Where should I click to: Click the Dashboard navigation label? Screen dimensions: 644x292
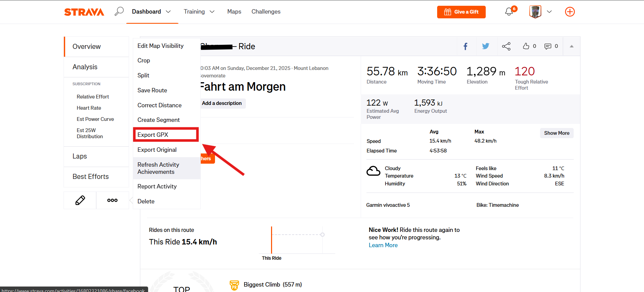point(146,12)
